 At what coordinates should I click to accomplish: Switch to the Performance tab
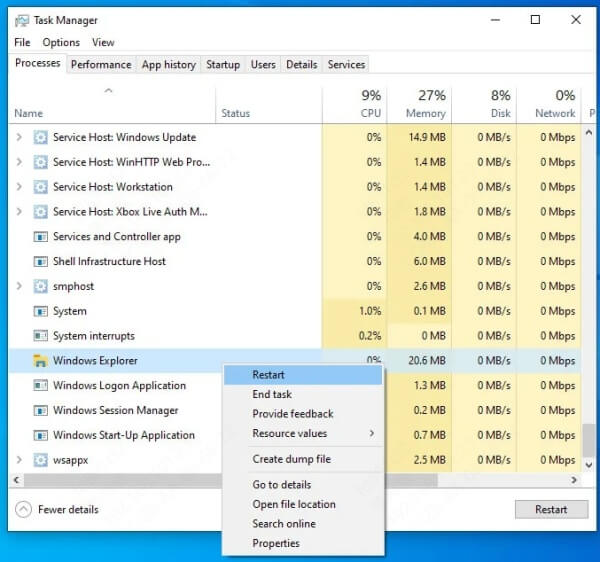[101, 65]
